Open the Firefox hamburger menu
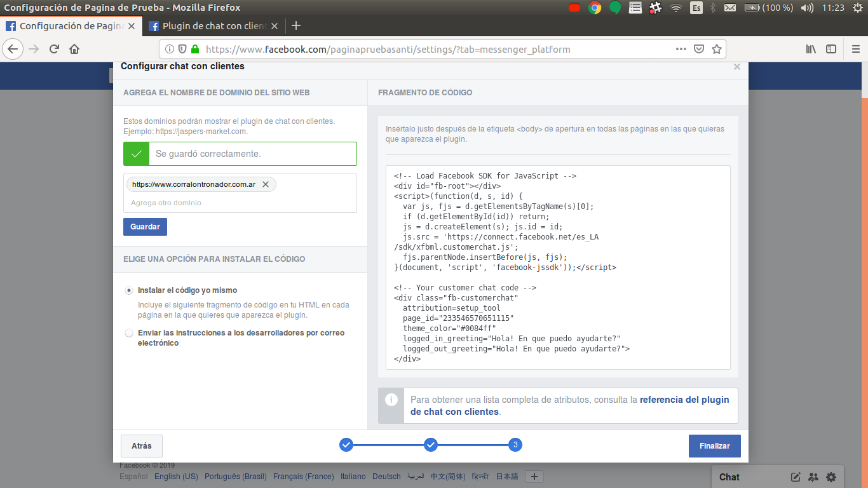 click(856, 49)
